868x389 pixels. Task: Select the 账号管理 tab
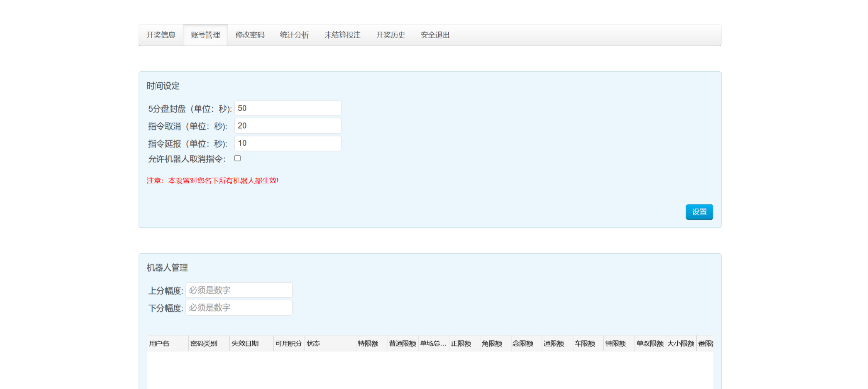pos(205,35)
